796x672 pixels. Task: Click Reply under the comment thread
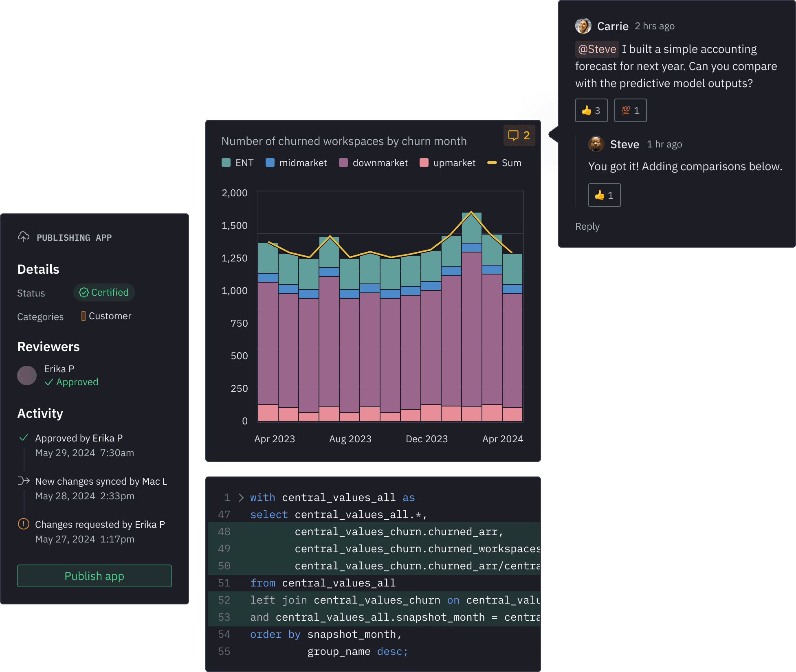pyautogui.click(x=587, y=226)
